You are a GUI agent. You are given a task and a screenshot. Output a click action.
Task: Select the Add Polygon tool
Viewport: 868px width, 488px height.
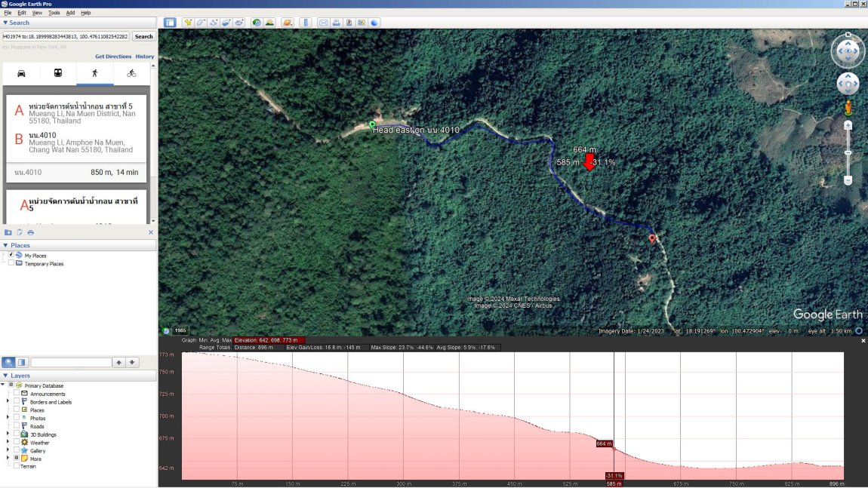click(x=201, y=23)
